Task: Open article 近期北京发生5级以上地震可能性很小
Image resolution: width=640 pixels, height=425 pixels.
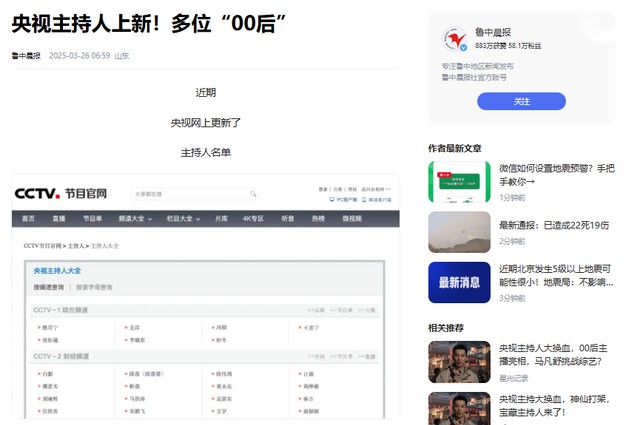Action: click(x=556, y=275)
